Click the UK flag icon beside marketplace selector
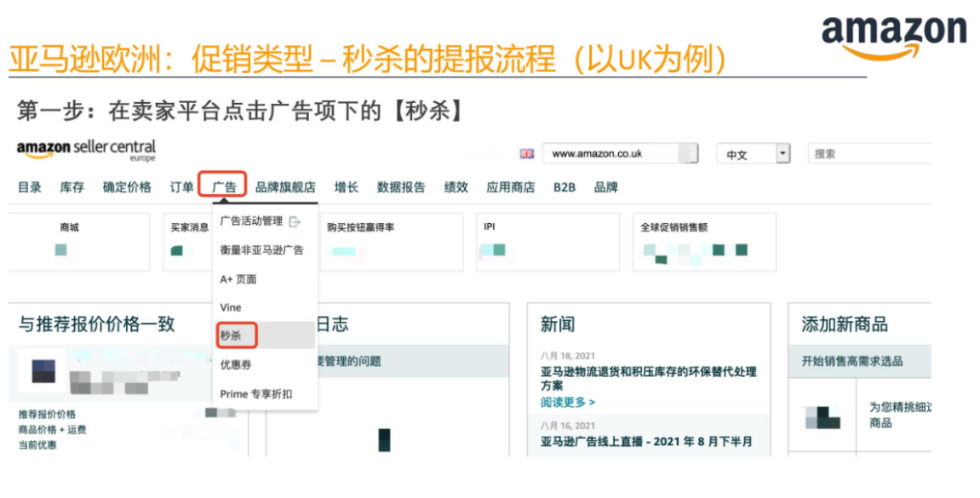Viewport: 980px width, 498px height. coord(527,154)
